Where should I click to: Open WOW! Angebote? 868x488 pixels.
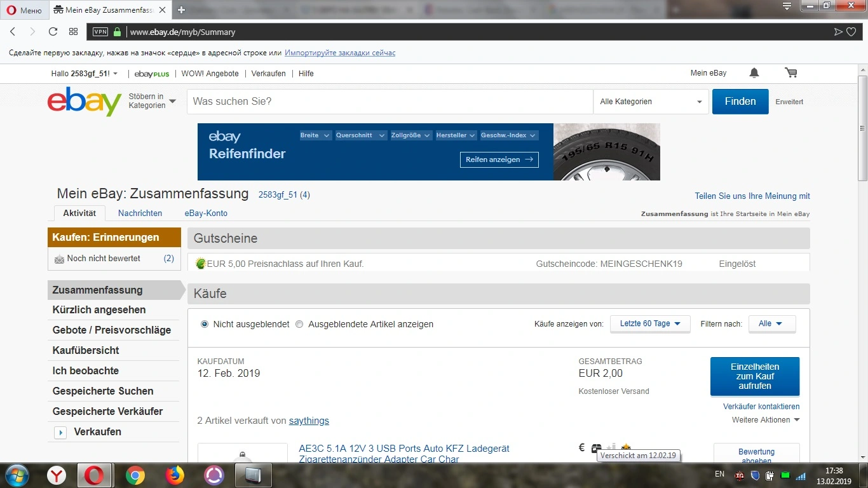point(210,74)
